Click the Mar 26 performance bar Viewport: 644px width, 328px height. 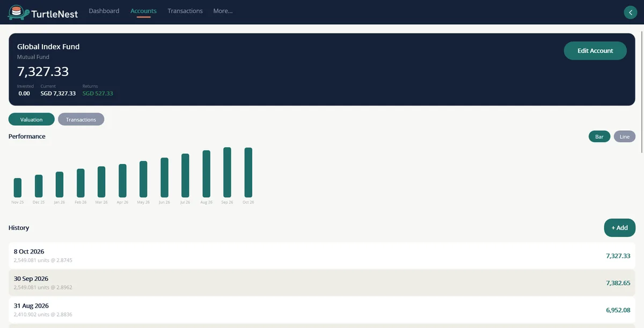[x=101, y=182]
